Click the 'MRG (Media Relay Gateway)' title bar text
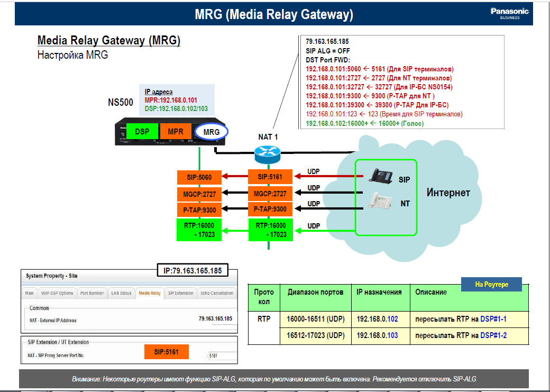Viewport: 550px width, 392px height. click(274, 14)
